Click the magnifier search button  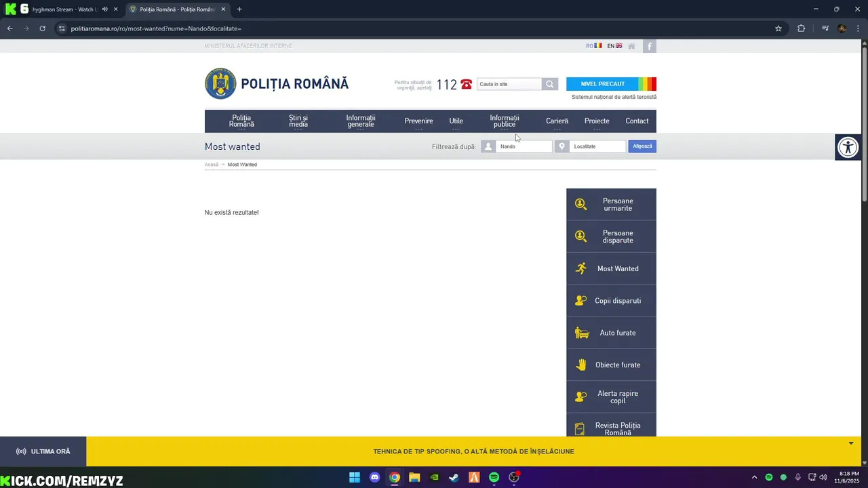coord(550,84)
